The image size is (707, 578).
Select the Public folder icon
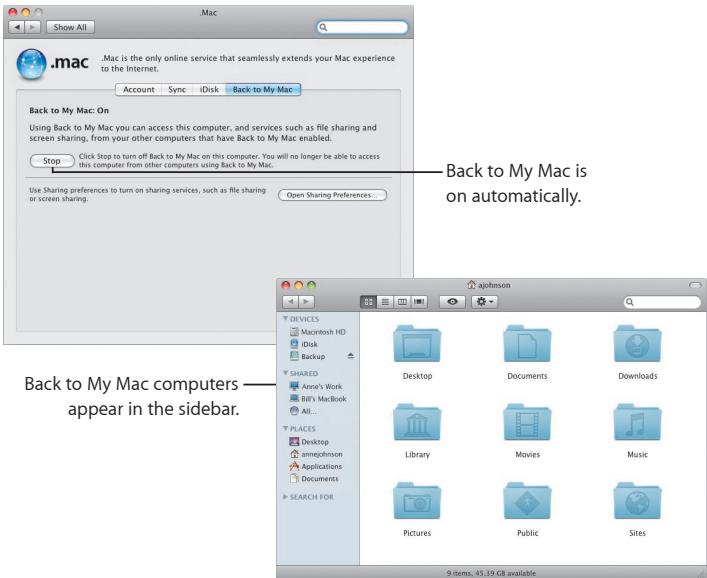tap(527, 500)
